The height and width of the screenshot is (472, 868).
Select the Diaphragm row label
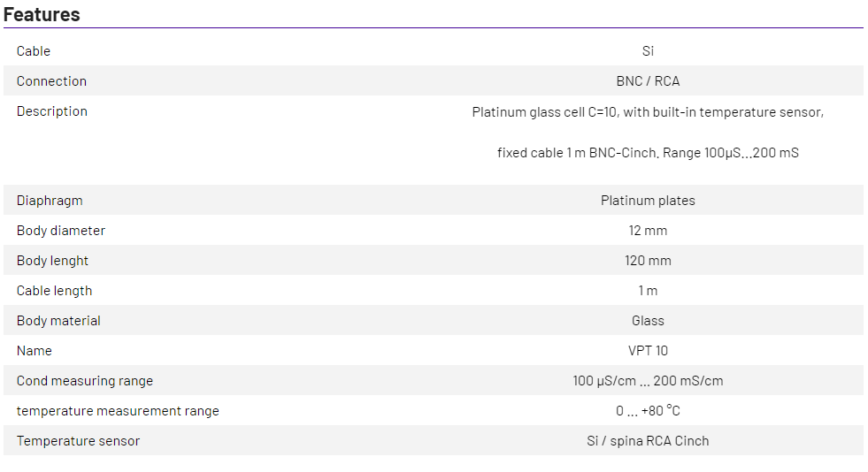click(x=50, y=201)
